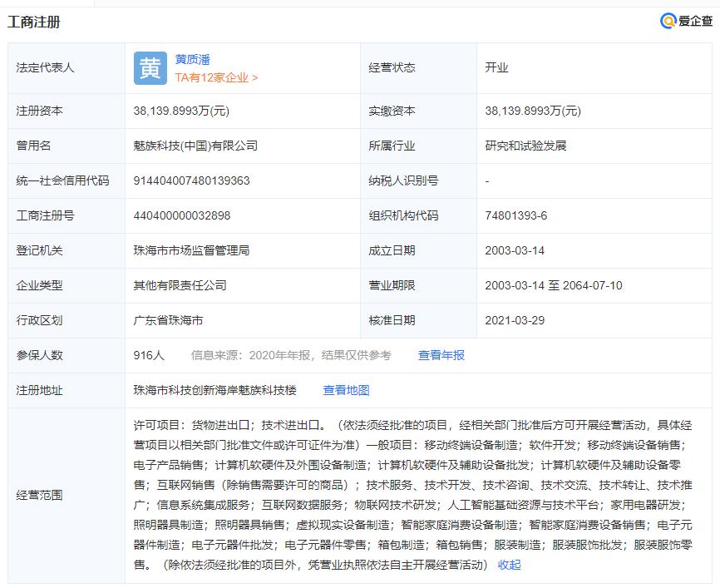Viewport: 720px width, 588px height.
Task: Click the blue 黄 avatar icon
Action: coord(150,68)
